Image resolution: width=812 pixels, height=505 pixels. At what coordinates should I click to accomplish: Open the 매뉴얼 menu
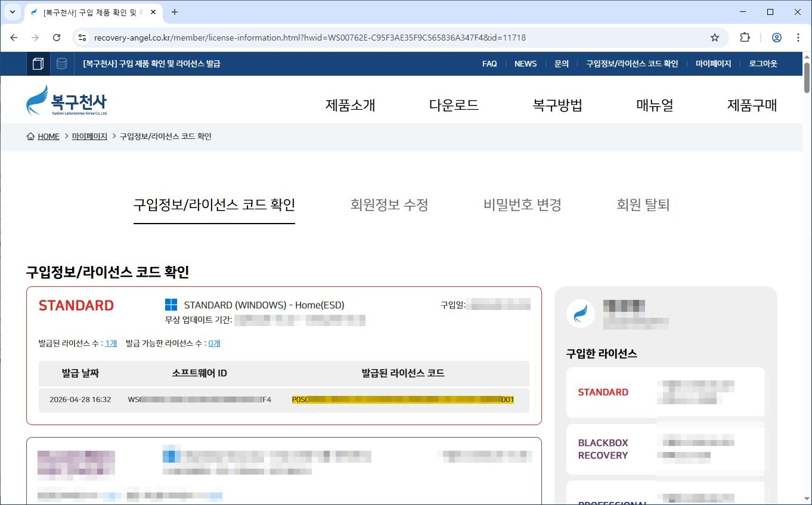[655, 106]
